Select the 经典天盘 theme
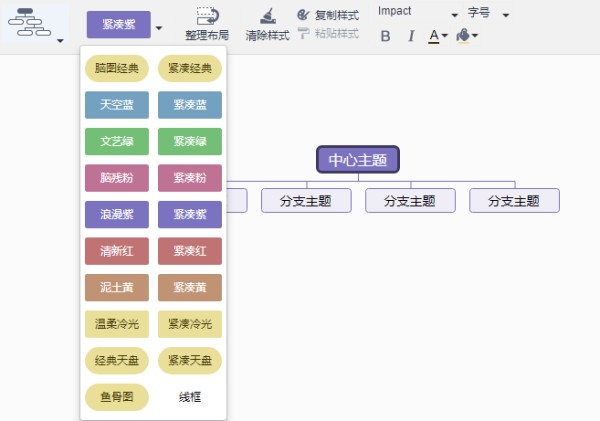This screenshot has width=600, height=421. point(117,361)
